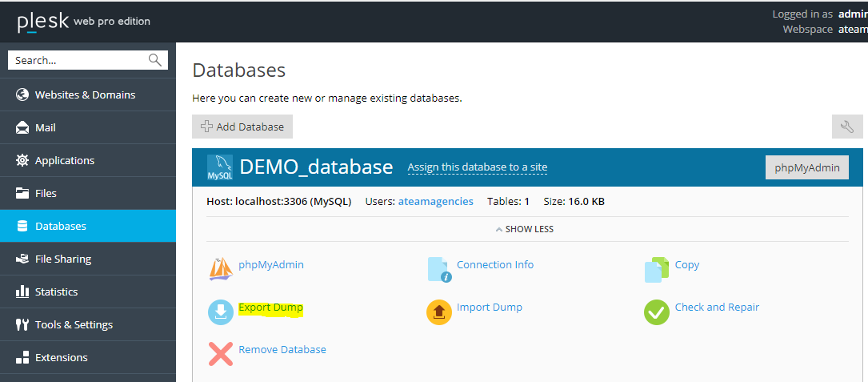Click the red X Remove Database icon
The height and width of the screenshot is (382, 868).
220,354
